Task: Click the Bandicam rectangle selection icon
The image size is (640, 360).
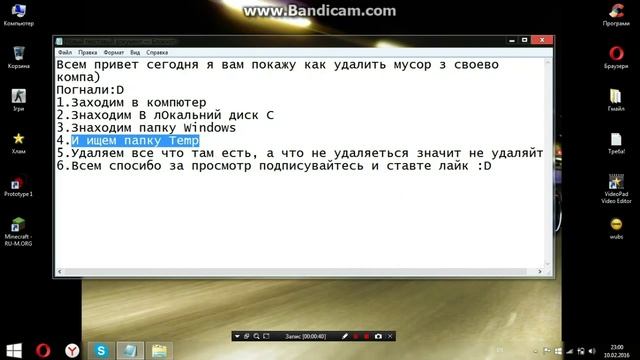Action: coord(266,336)
